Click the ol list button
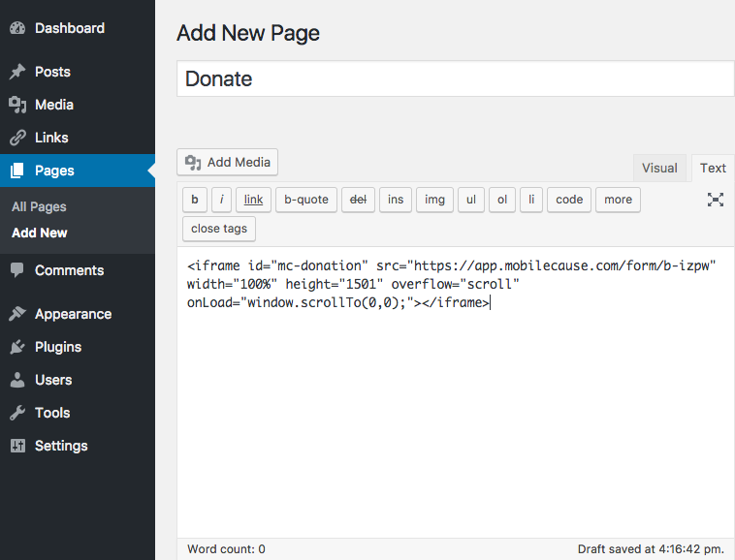Viewport: 735px width, 560px height. 502,200
